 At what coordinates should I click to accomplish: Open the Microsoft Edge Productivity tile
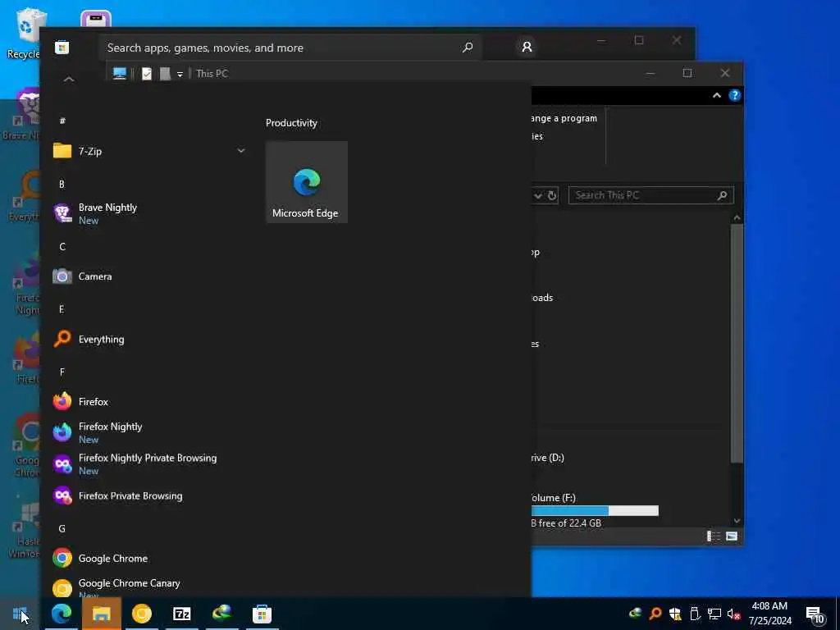[307, 182]
